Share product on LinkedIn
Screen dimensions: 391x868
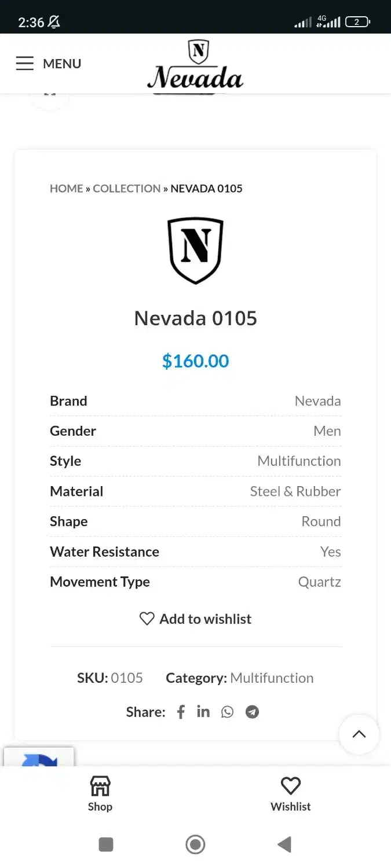pos(203,712)
